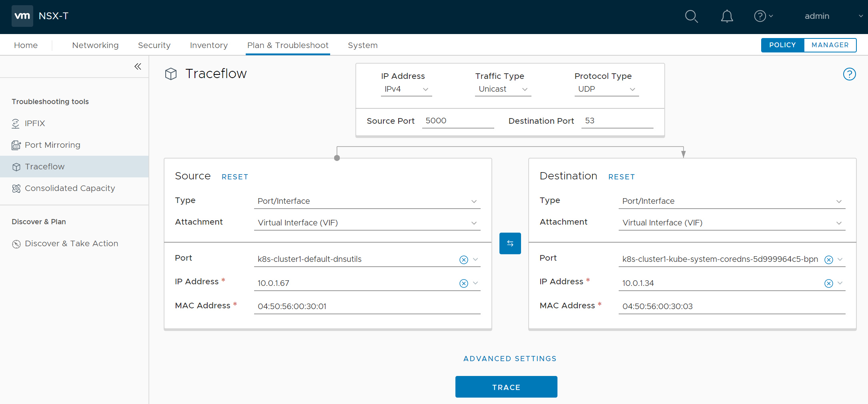Click the Discover & Take Action icon

[16, 244]
